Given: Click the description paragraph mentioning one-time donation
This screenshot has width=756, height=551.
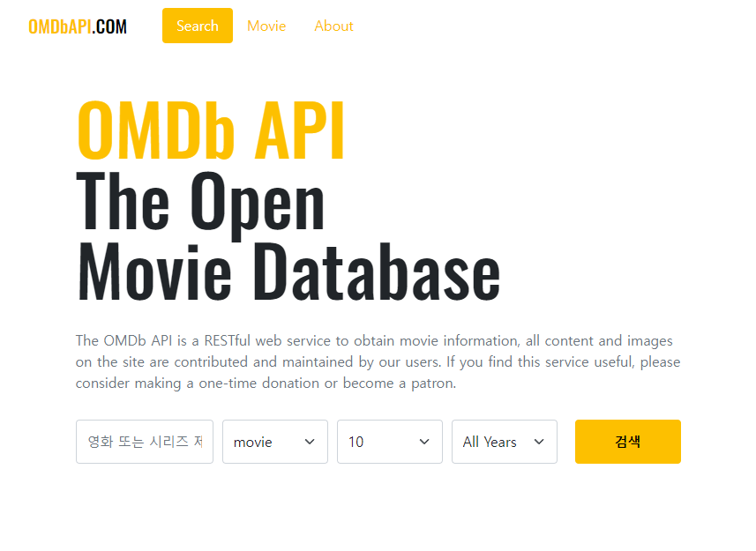Looking at the screenshot, I should click(378, 361).
